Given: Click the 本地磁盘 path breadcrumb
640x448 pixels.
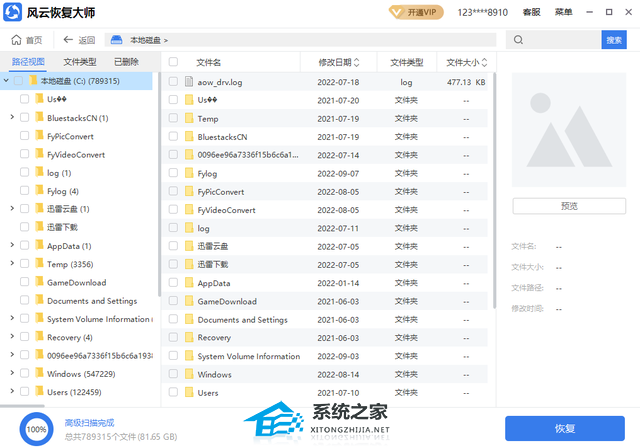Looking at the screenshot, I should 145,40.
